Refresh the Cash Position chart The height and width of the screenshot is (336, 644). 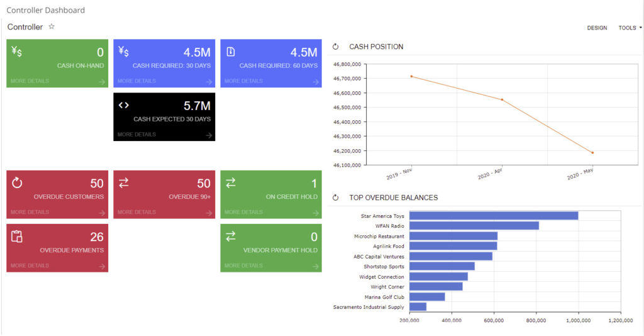click(x=336, y=47)
